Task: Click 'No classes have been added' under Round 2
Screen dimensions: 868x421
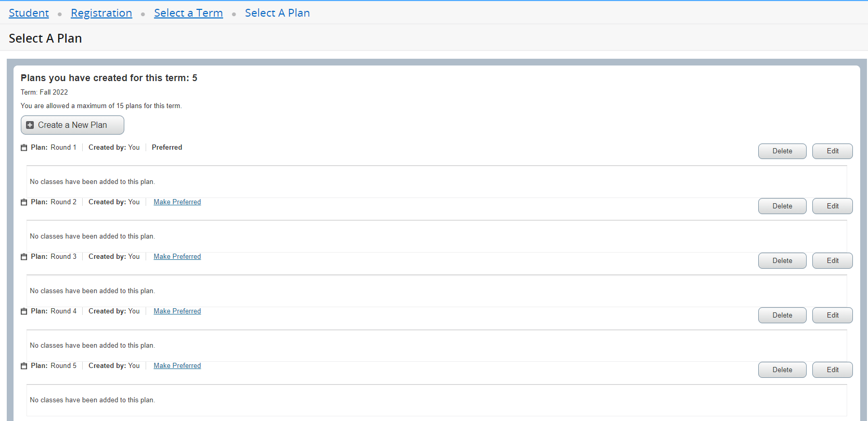Action: (93, 236)
